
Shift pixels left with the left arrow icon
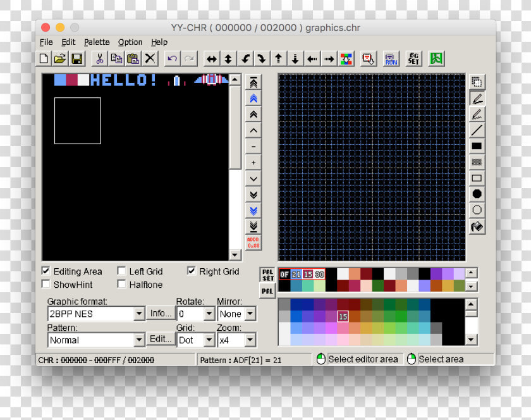312,59
